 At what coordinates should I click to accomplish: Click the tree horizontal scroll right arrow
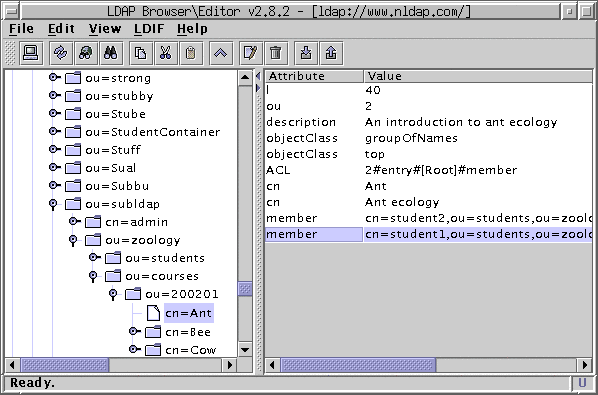tap(230, 365)
